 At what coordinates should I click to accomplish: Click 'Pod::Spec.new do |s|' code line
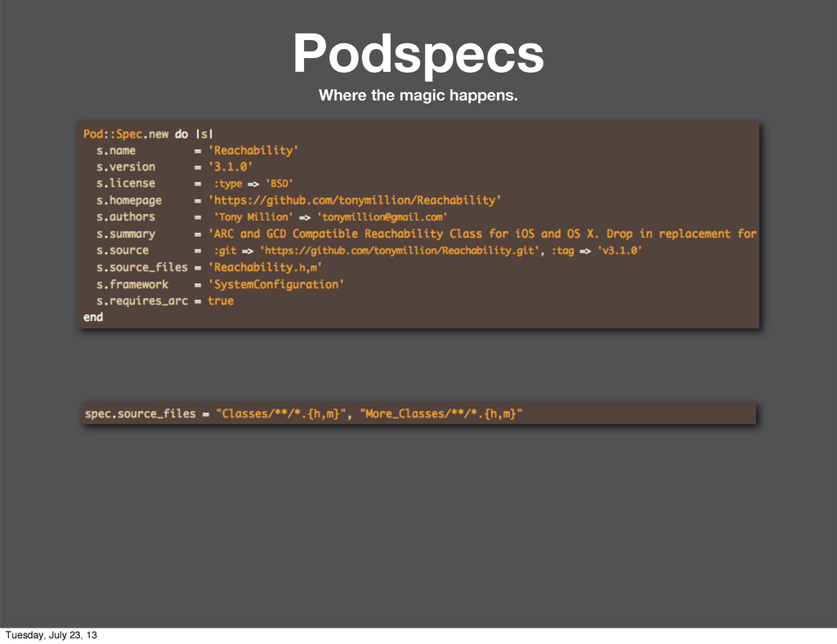click(149, 134)
